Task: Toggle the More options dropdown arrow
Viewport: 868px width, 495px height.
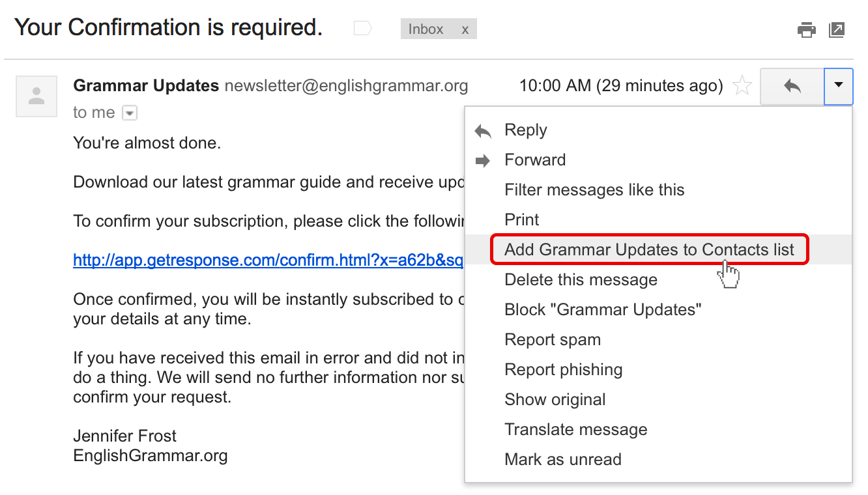Action: (839, 86)
